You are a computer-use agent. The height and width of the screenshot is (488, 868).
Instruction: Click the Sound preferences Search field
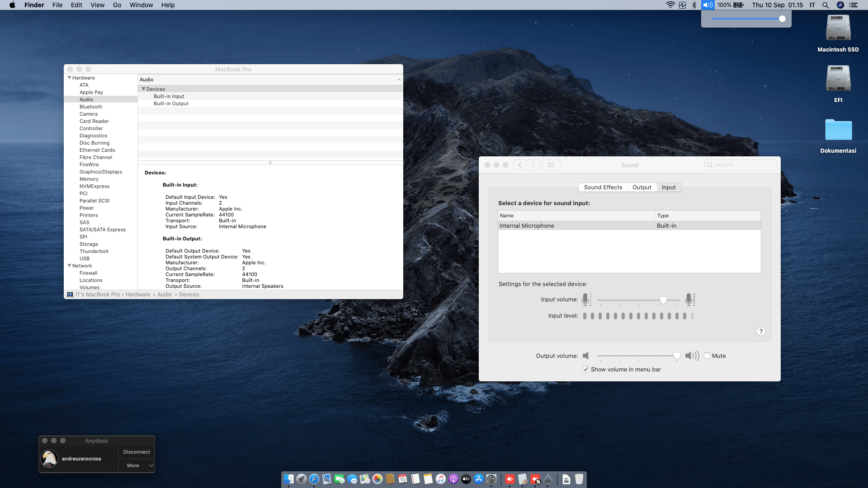click(x=741, y=165)
